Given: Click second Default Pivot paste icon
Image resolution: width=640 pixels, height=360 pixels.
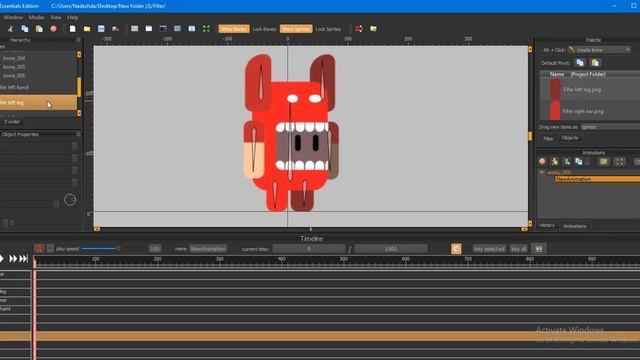Looking at the screenshot, I should pyautogui.click(x=596, y=62).
